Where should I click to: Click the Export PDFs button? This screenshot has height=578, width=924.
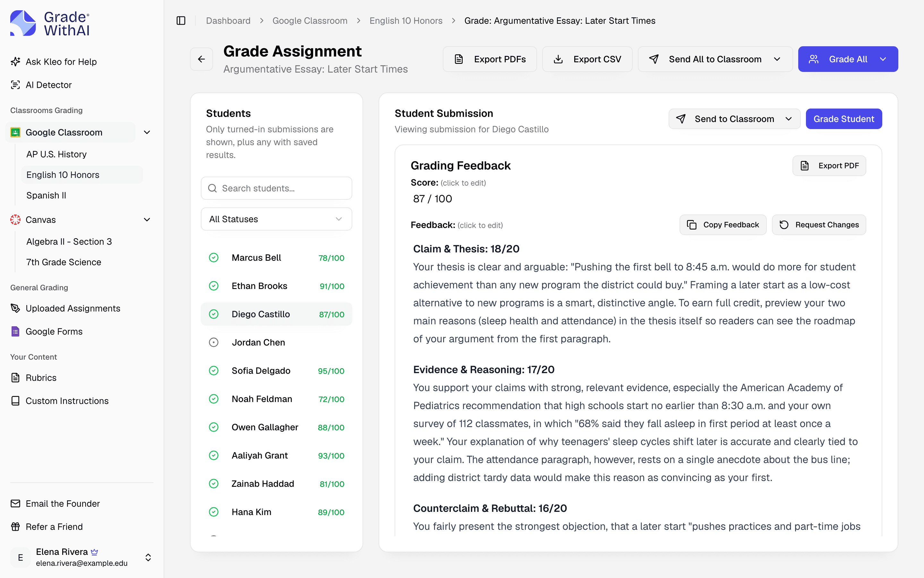[x=490, y=59]
